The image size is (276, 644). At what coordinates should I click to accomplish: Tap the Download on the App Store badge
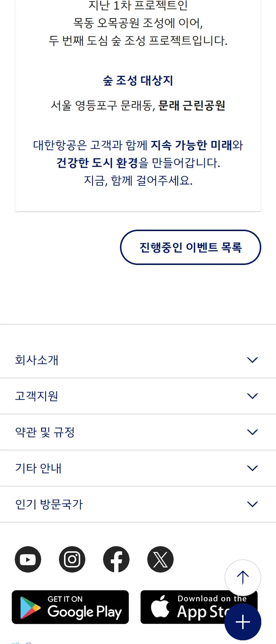[x=184, y=607]
